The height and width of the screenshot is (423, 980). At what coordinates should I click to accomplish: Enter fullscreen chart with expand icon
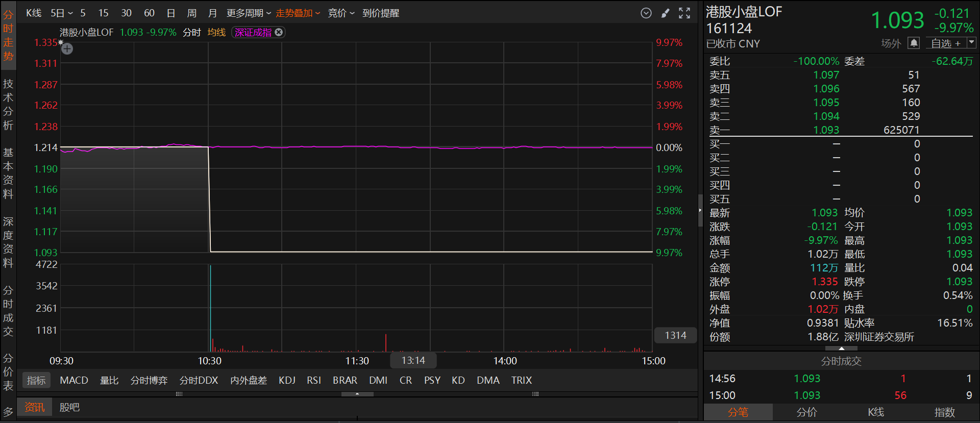click(684, 13)
